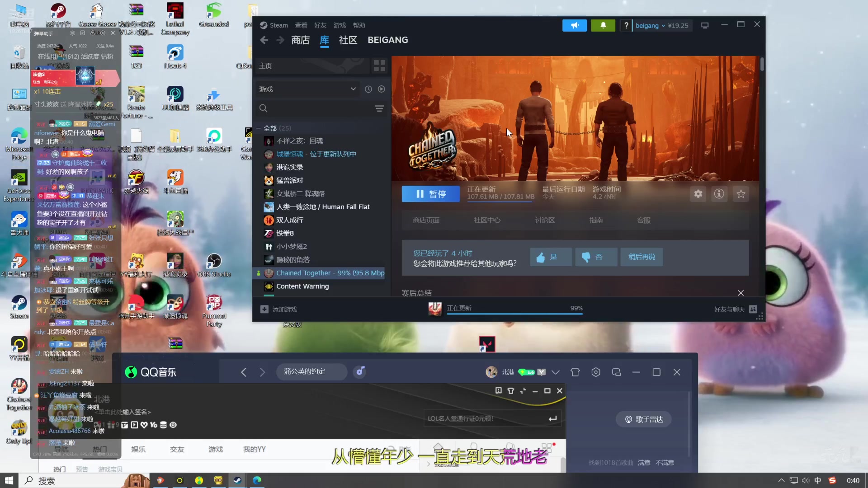Screen dimensions: 868x488
Task: Open Steam notifications bell
Action: (603, 25)
